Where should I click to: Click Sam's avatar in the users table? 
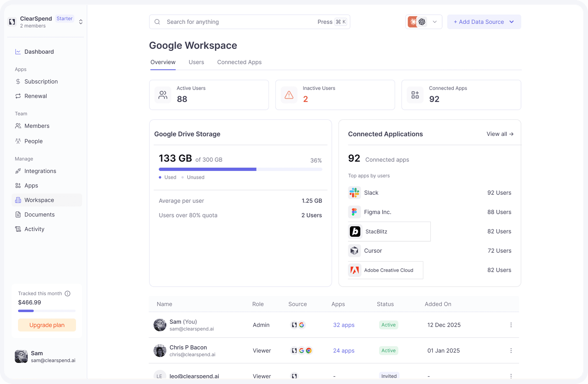coord(160,325)
